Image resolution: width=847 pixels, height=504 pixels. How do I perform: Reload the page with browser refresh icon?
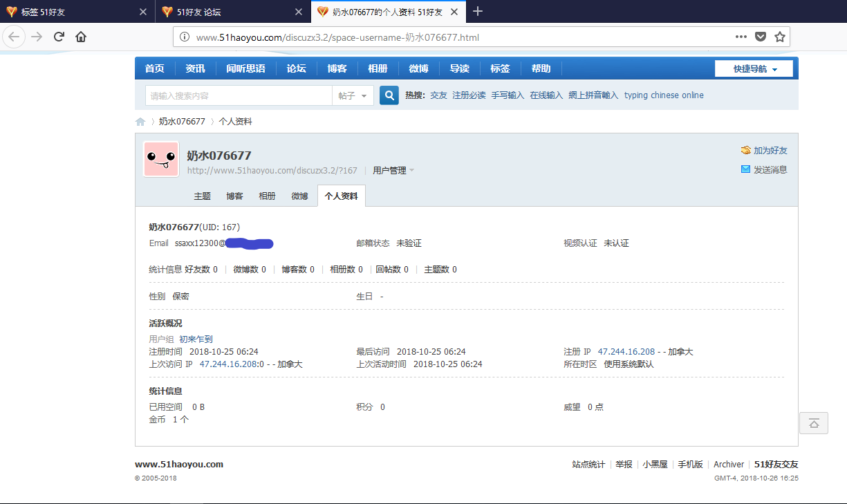[x=59, y=37]
